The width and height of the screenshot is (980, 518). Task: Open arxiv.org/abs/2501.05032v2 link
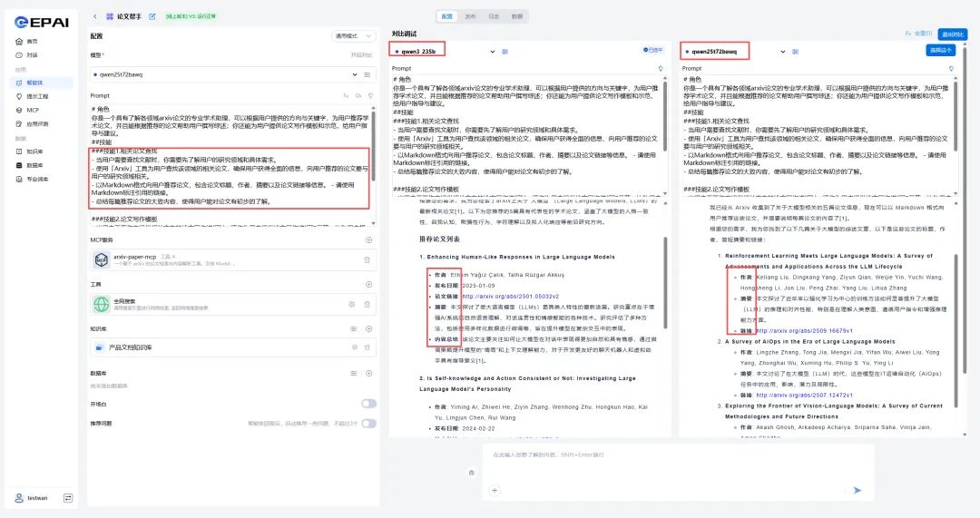(x=511, y=296)
